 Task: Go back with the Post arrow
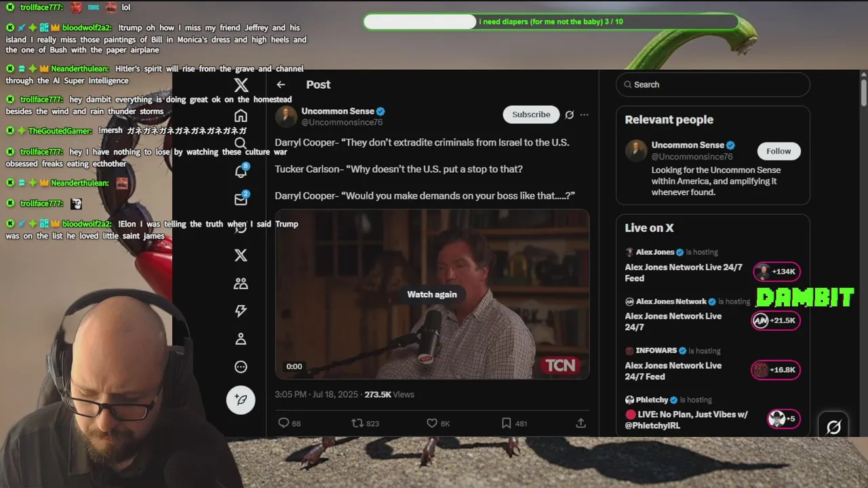[x=281, y=85]
